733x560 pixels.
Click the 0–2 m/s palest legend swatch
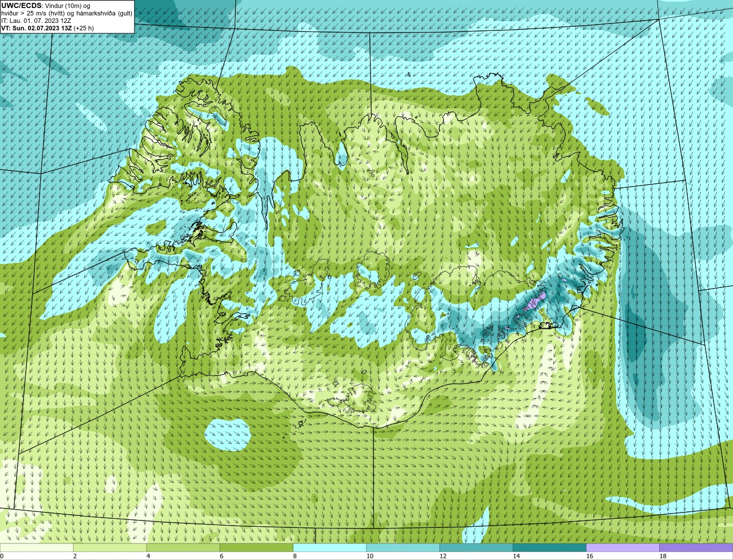pyautogui.click(x=37, y=548)
